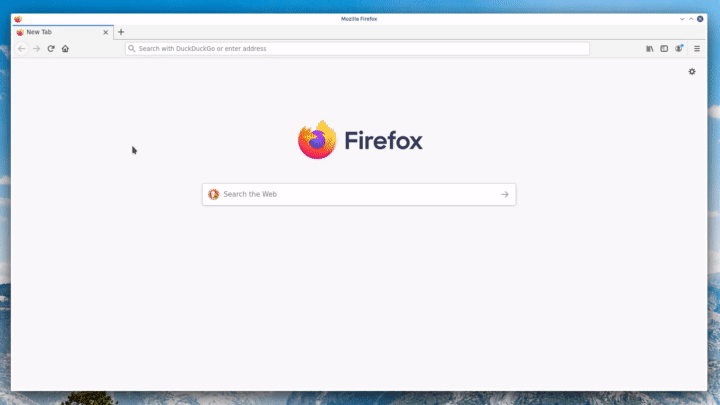Submit search with arrow button
This screenshot has height=405, width=720.
tap(505, 194)
